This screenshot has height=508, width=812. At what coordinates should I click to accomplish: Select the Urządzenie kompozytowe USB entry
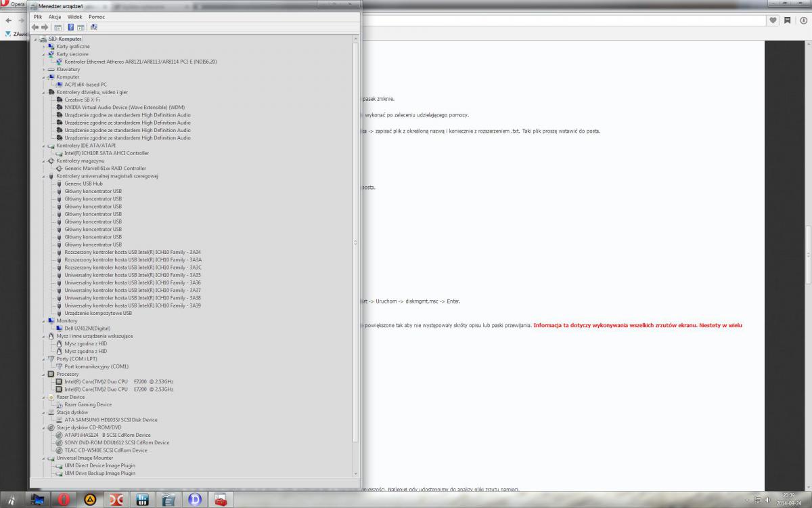pos(98,313)
